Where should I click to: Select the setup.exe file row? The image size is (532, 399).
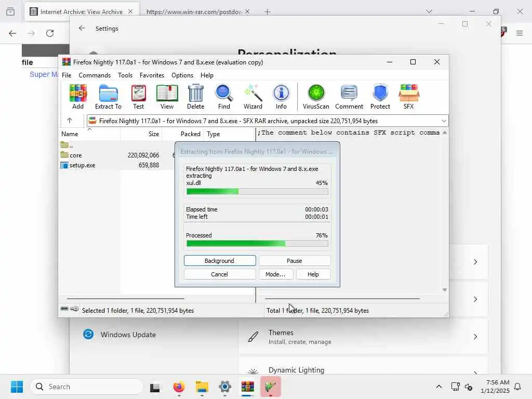[x=117, y=165]
